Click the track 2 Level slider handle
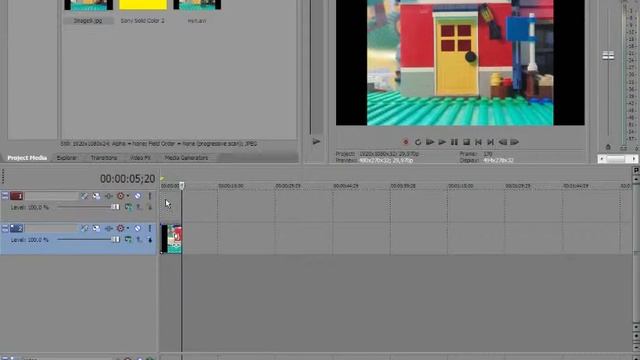640x360 pixels. (116, 240)
